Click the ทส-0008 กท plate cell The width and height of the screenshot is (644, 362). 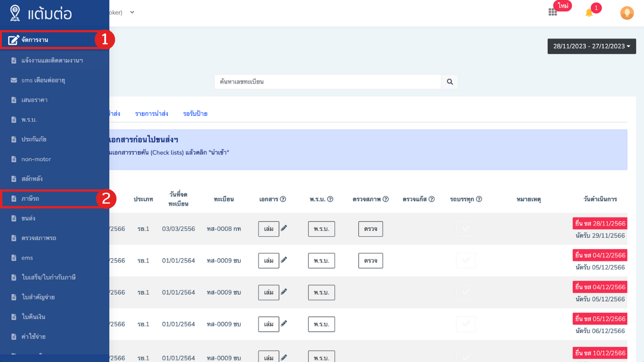(224, 229)
